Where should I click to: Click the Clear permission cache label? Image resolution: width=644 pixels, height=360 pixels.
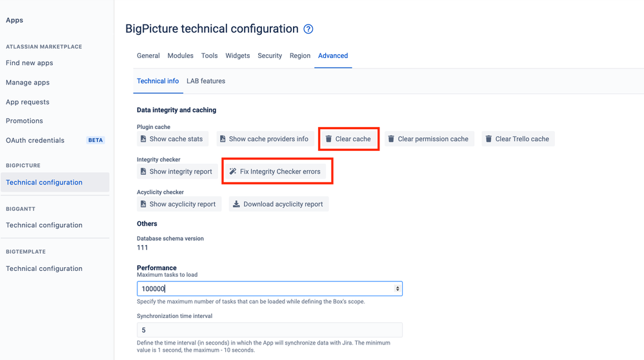click(433, 139)
